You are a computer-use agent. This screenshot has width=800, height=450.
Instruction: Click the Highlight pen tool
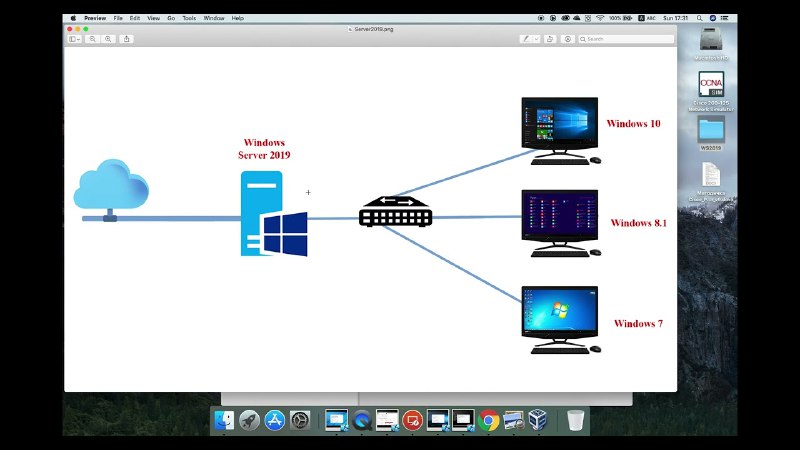526,39
